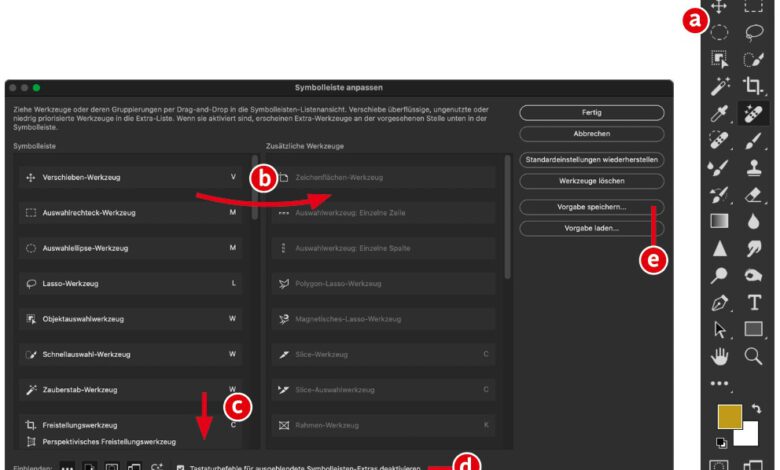The height and width of the screenshot is (470, 780).
Task: Select Verschieben-Werkzeug row in Symbolleiste list
Action: point(130,178)
